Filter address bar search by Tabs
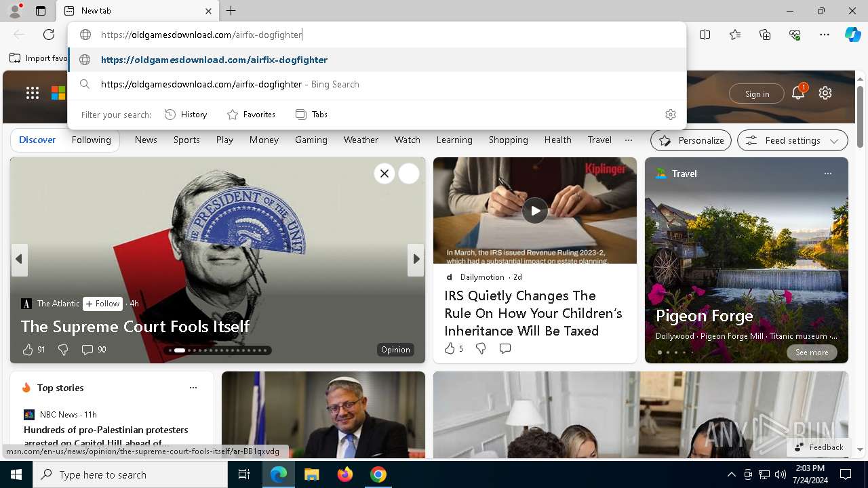 (x=312, y=115)
